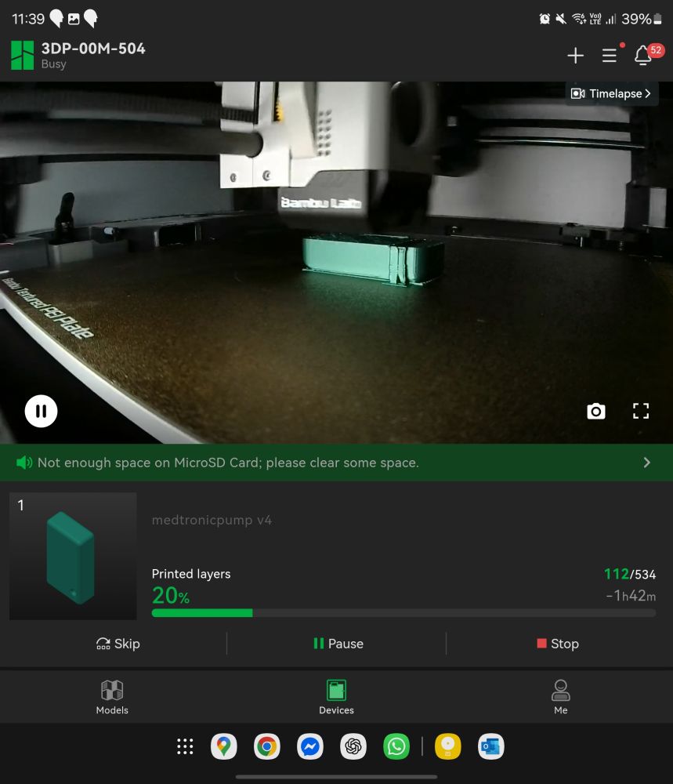Viewport: 673px width, 784px height.
Task: Switch to the Me tab
Action: tap(561, 697)
